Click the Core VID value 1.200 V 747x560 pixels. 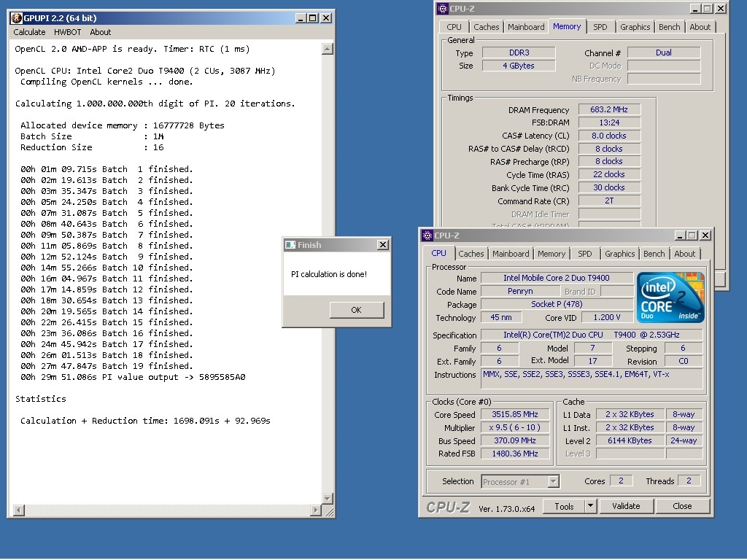[607, 318]
